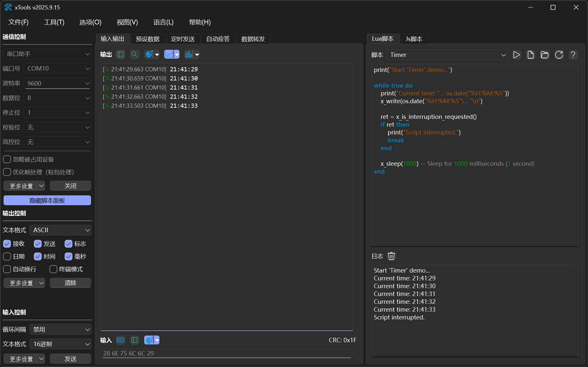
Task: Click the input text-box icon
Action: (120, 340)
